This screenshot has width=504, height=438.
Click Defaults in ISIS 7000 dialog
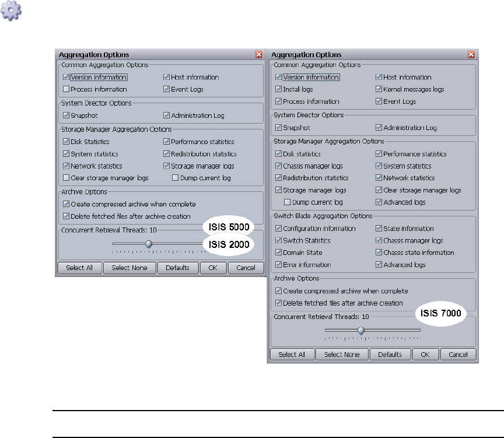tap(390, 355)
